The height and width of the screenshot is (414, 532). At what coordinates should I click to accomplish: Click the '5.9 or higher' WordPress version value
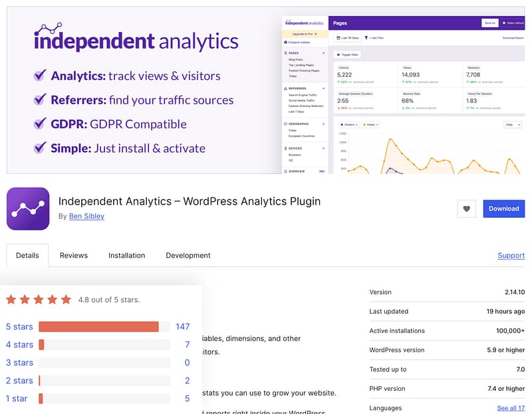point(506,350)
